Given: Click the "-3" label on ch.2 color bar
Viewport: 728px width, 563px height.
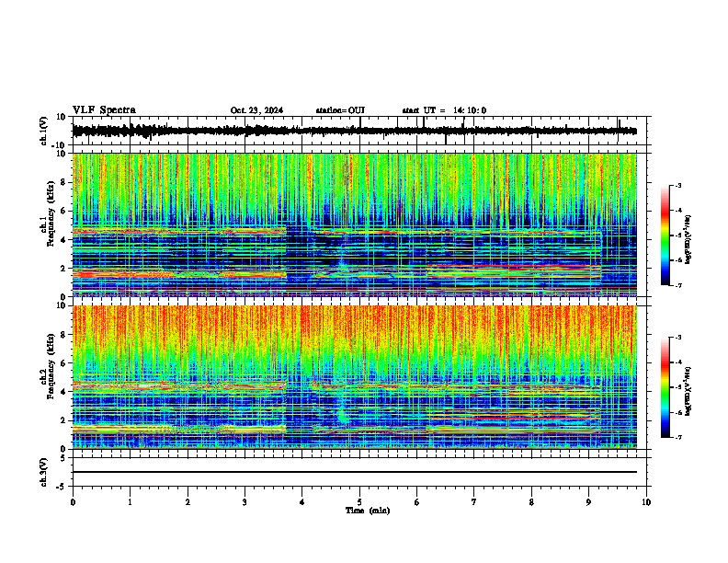Looking at the screenshot, I should 677,338.
